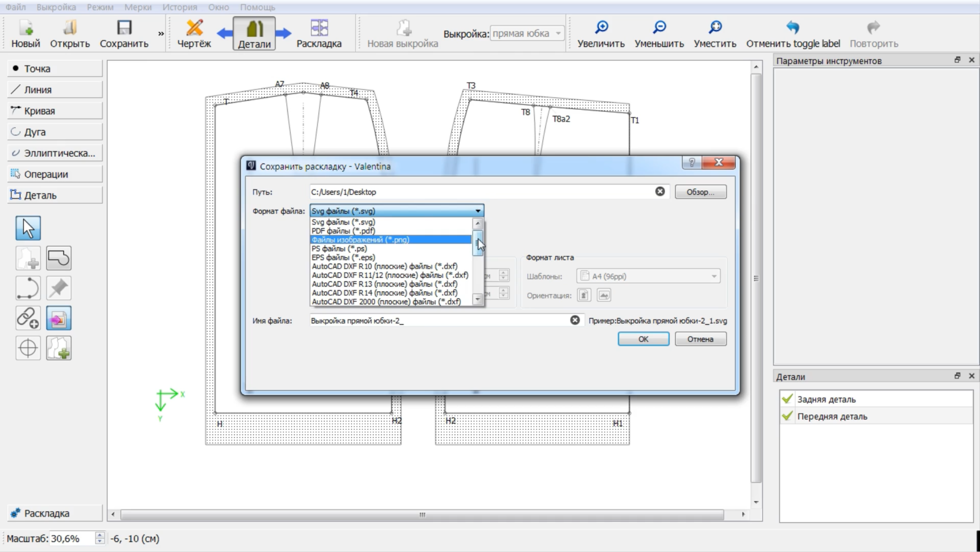The height and width of the screenshot is (552, 980).
Task: Open the Шаблоны A4 template dropdown
Action: pyautogui.click(x=648, y=276)
